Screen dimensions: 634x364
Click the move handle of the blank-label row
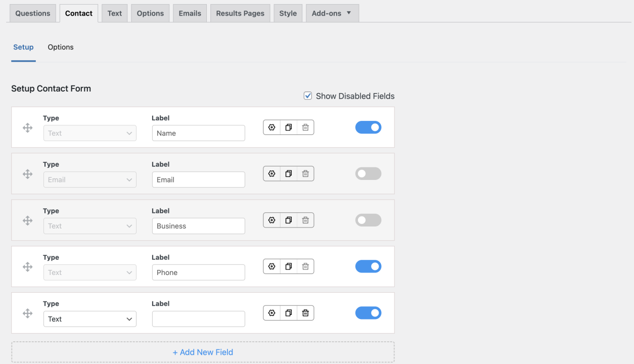point(28,313)
